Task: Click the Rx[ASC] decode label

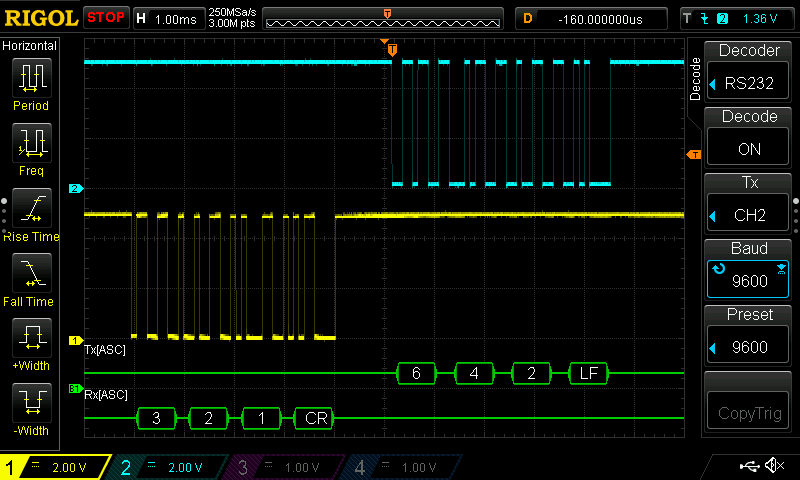Action: coord(106,395)
